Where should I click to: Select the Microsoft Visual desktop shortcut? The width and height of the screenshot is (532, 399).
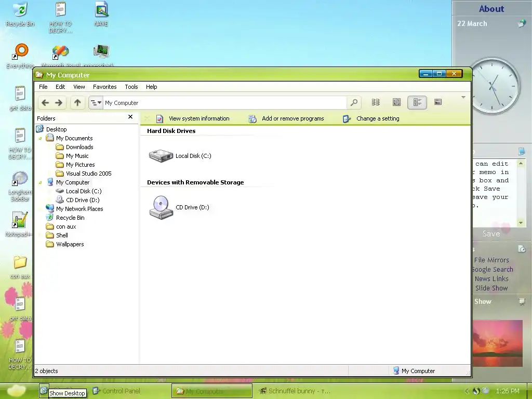(60, 56)
